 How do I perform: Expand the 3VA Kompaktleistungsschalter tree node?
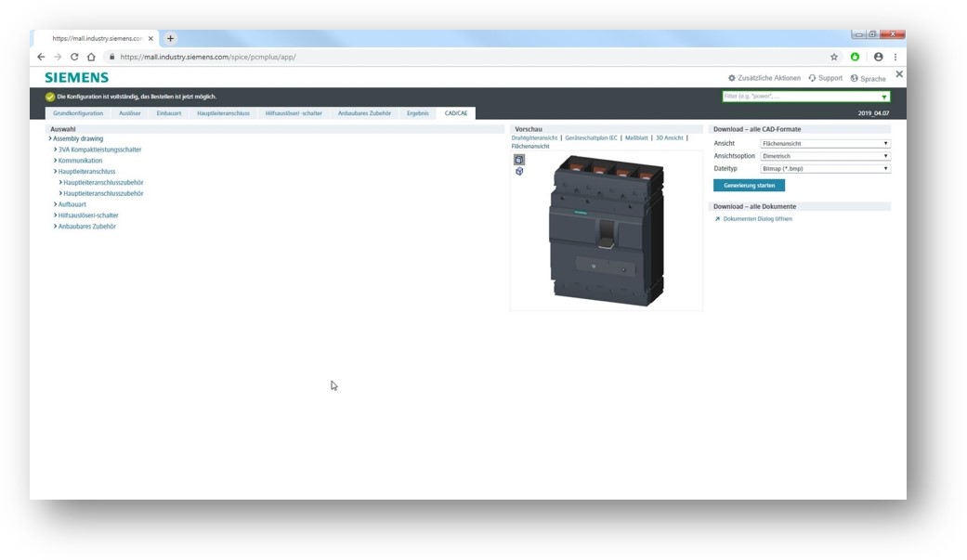[x=55, y=150]
